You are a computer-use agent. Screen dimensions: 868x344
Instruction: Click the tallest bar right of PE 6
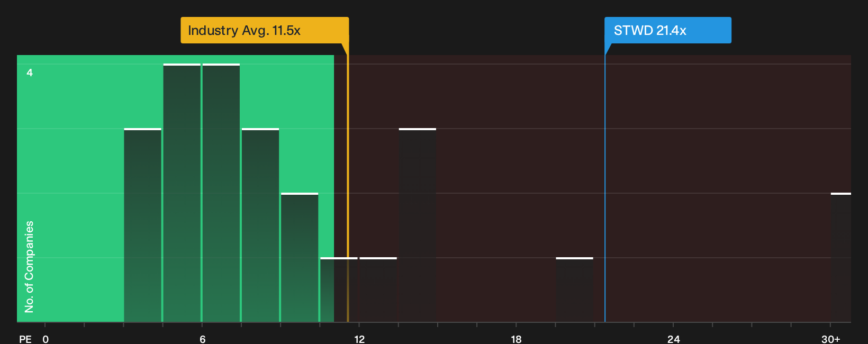pyautogui.click(x=221, y=193)
